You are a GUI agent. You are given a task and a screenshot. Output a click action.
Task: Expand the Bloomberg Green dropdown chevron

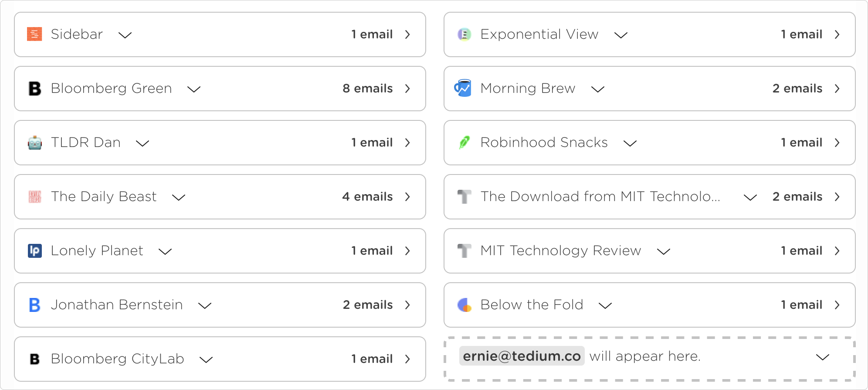(x=194, y=89)
